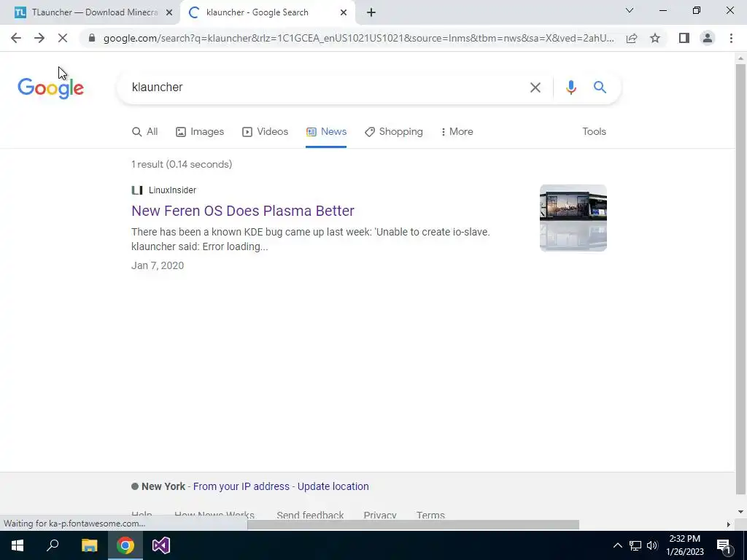The image size is (747, 560).
Task: Expand the More search options
Action: pos(457,132)
